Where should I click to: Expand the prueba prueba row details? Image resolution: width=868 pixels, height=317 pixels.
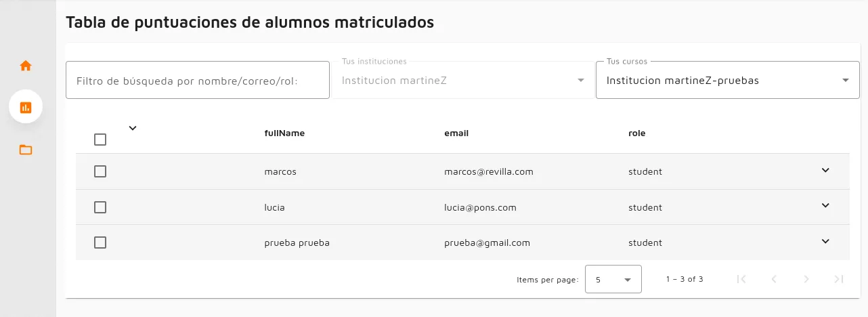(825, 241)
